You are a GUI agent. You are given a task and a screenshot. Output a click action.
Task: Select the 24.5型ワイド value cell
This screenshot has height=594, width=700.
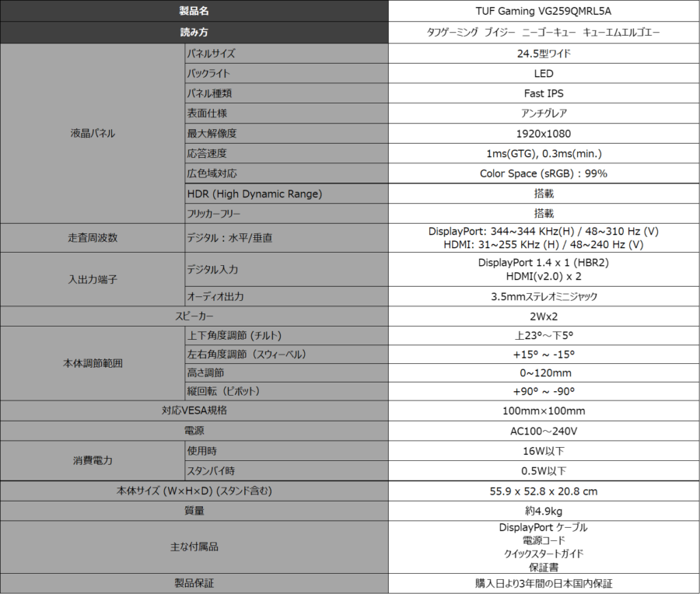(543, 54)
